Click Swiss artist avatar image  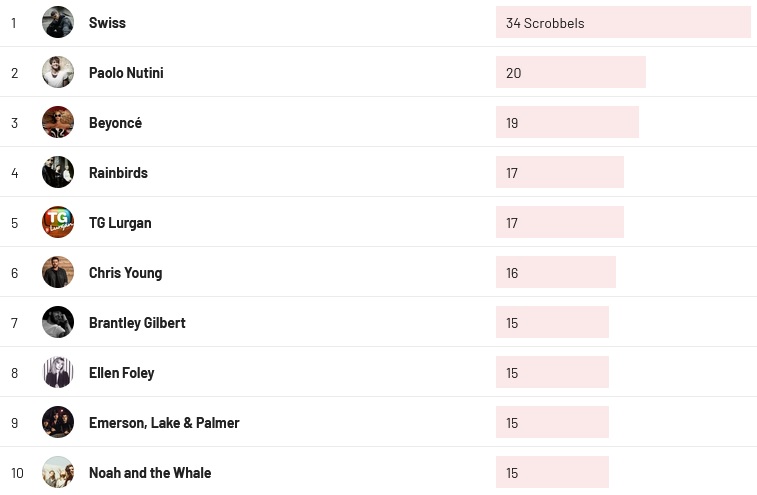58,22
